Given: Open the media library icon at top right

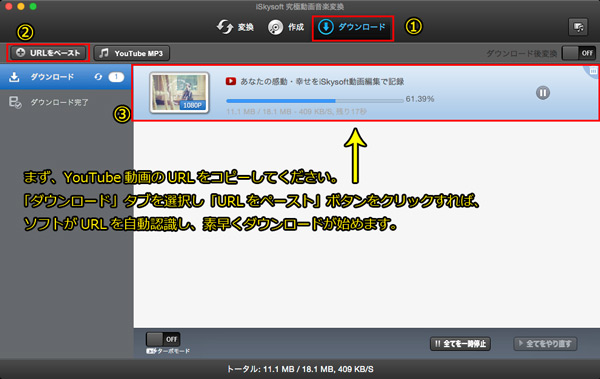Looking at the screenshot, I should click(578, 27).
